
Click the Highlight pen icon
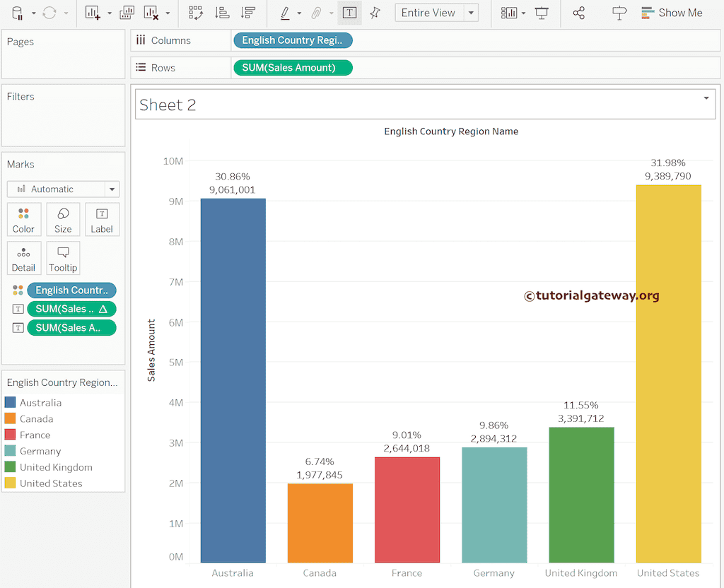(285, 13)
